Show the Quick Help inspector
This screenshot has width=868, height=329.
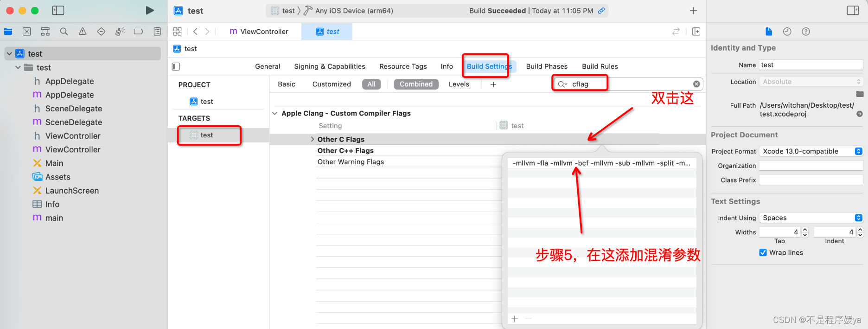(806, 32)
